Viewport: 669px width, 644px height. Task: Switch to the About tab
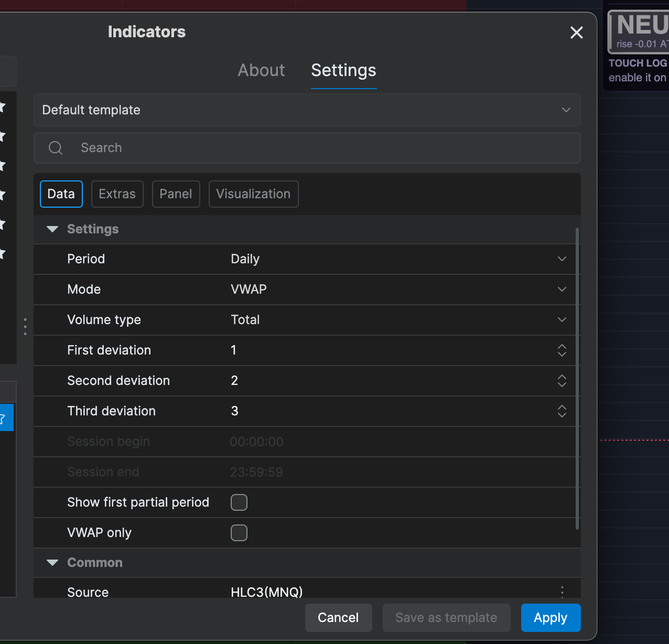point(261,70)
